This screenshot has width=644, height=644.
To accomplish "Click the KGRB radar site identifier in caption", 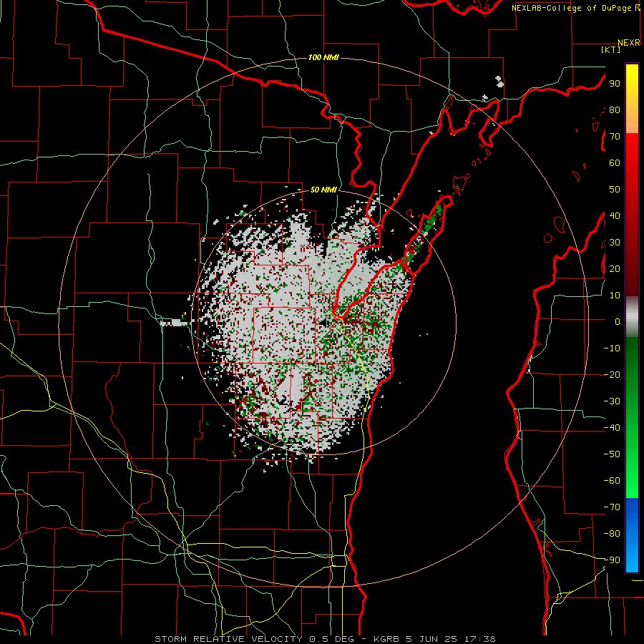I will (x=386, y=639).
